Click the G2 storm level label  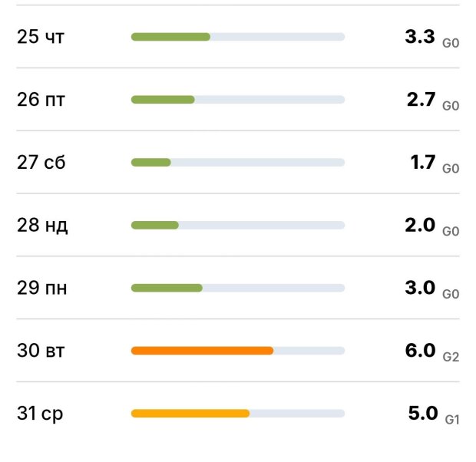coord(451,357)
